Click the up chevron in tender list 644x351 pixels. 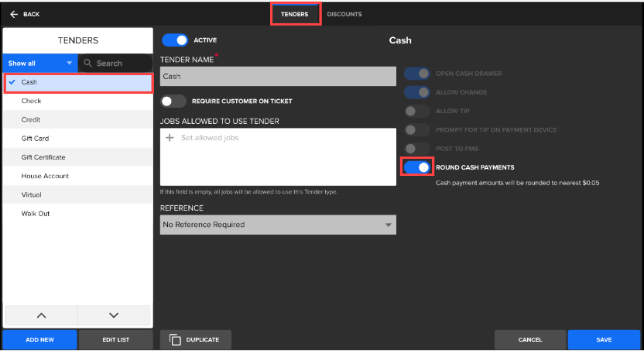pos(42,315)
